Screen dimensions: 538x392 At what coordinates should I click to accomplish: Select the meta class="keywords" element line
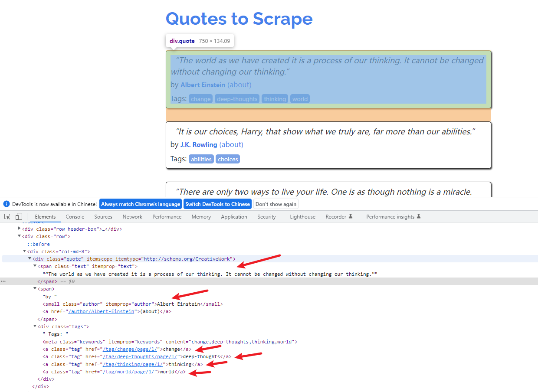[x=170, y=342]
